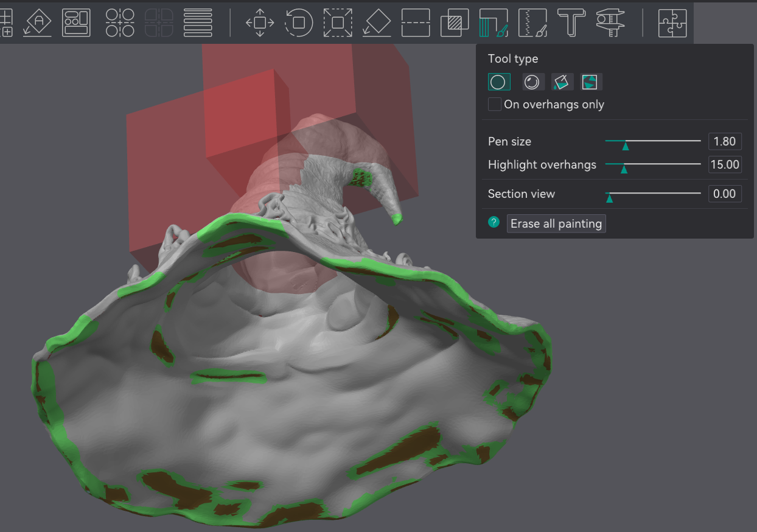Viewport: 757px width, 532px height.
Task: Split model to objects
Action: click(120, 23)
